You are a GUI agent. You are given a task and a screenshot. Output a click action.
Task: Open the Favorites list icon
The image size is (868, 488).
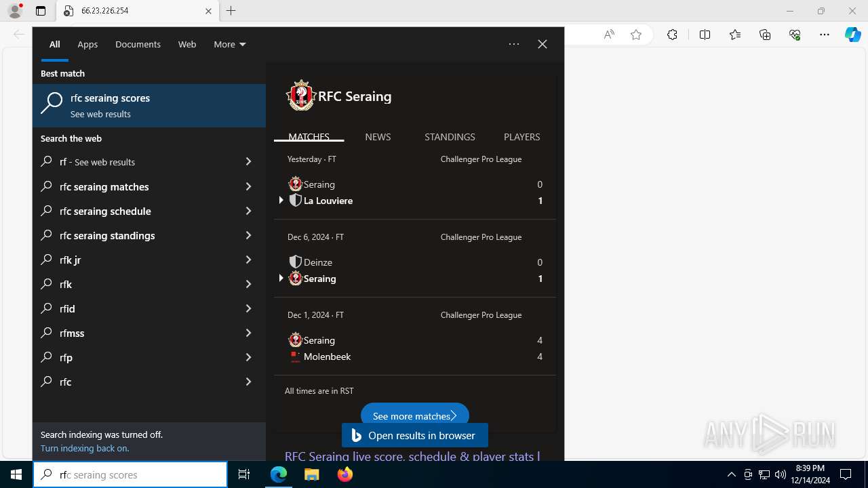(735, 35)
